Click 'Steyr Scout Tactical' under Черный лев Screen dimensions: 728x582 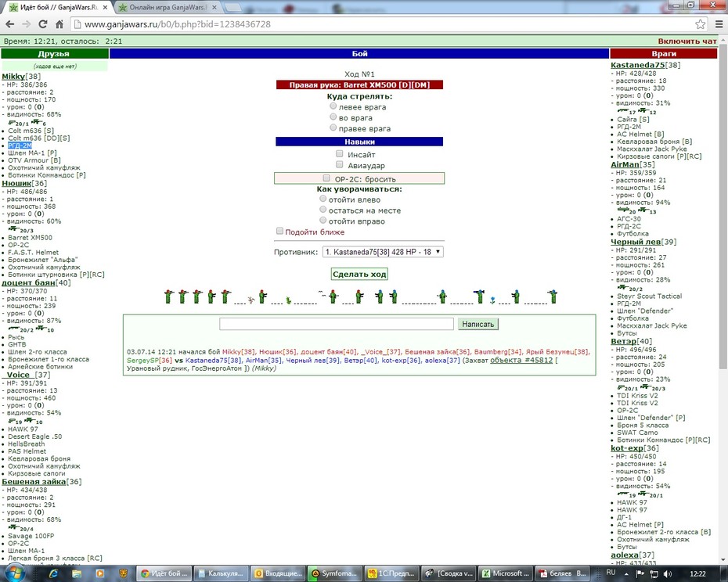point(649,296)
